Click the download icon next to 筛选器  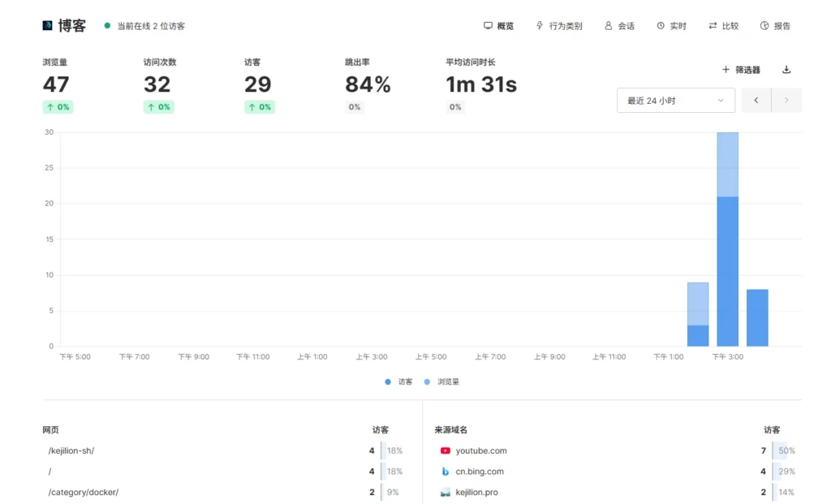786,70
